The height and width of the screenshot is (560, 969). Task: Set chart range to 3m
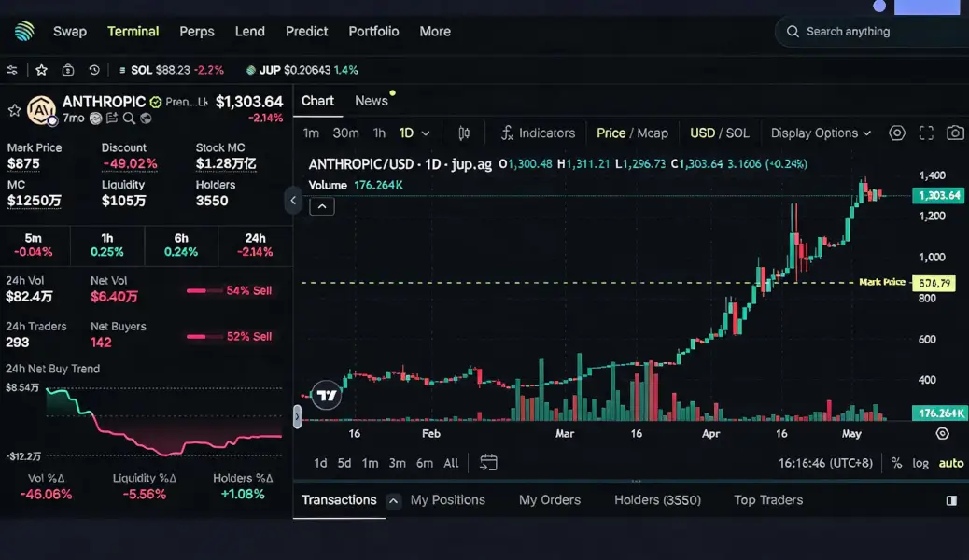(397, 463)
